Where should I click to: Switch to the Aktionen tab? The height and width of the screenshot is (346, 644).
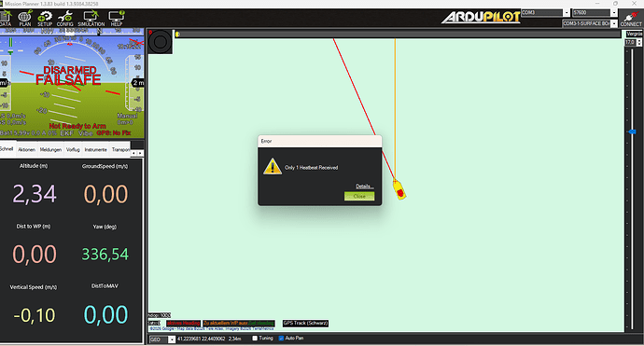(27, 150)
